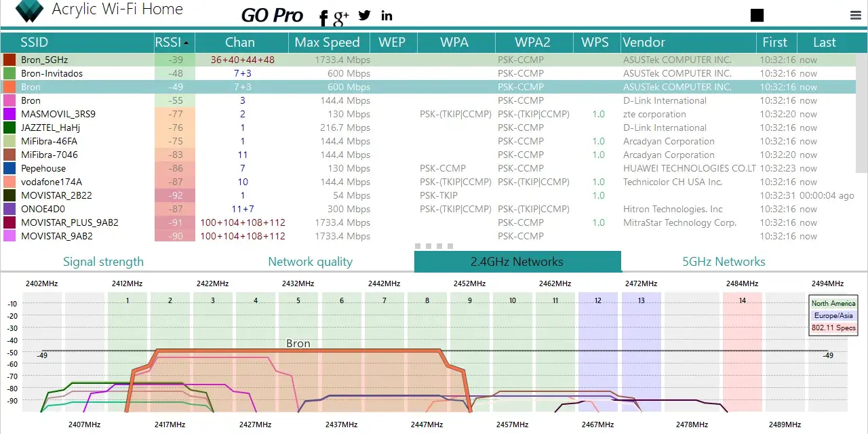Click PSK-TKIP WPA cell for MOVISTAR_2B22
Screen dimensions: 868x434
439,195
